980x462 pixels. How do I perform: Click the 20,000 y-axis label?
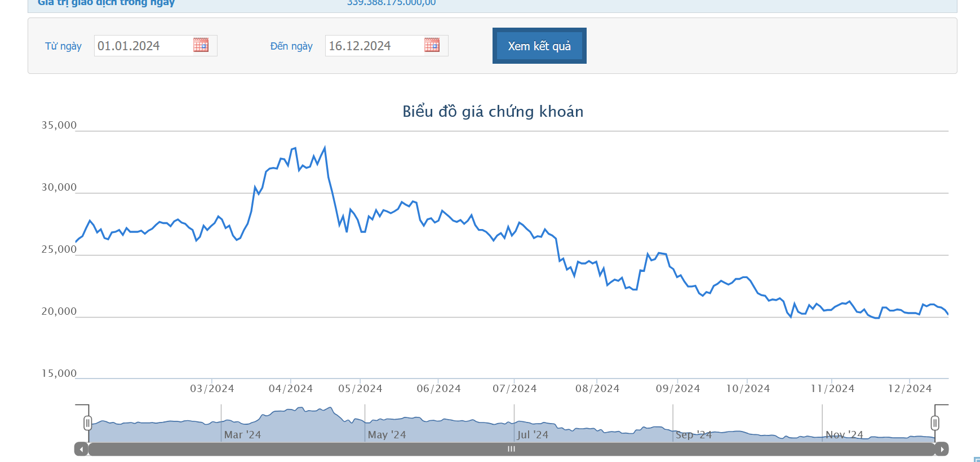(59, 311)
